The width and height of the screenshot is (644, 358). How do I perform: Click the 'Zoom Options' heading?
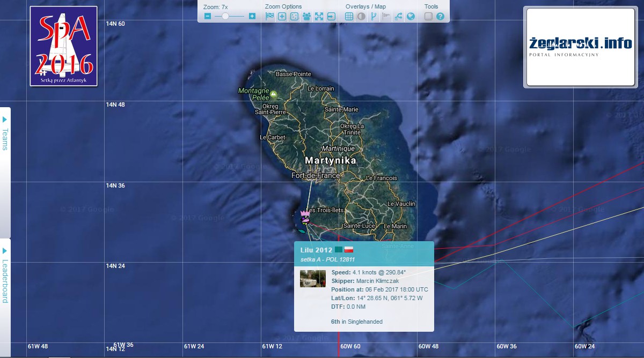click(283, 6)
